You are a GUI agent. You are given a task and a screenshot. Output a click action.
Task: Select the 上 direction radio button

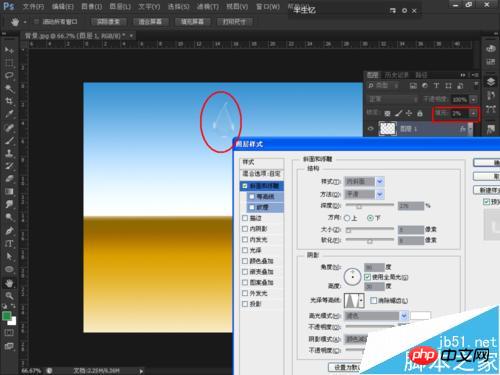pyautogui.click(x=347, y=218)
